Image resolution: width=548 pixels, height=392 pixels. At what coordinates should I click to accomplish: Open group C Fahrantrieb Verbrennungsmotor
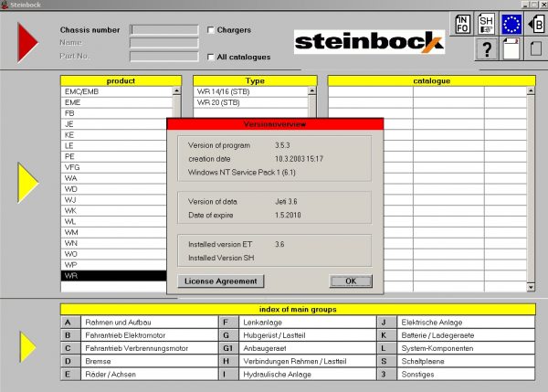pyautogui.click(x=139, y=348)
